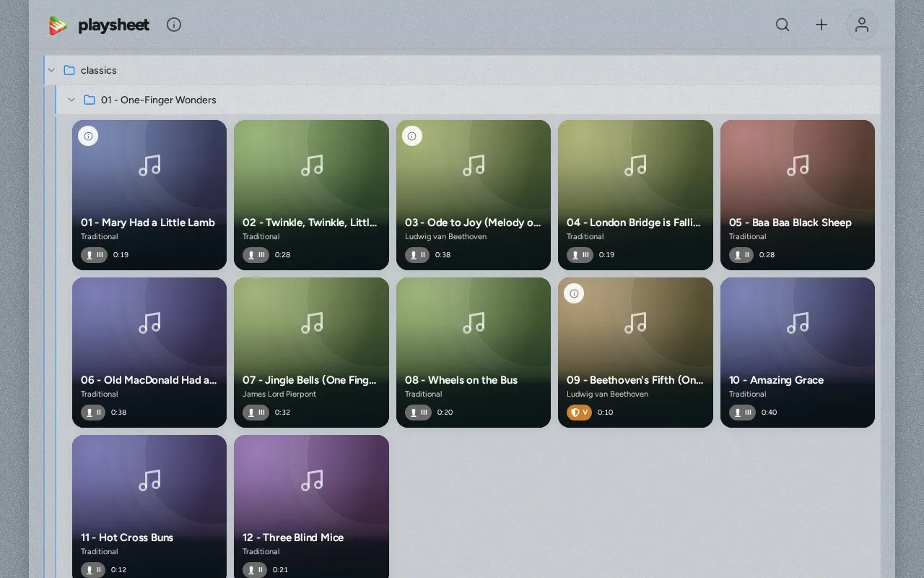Click the 'James Lord Pierpont' composer text
924x578 pixels.
pyautogui.click(x=279, y=394)
